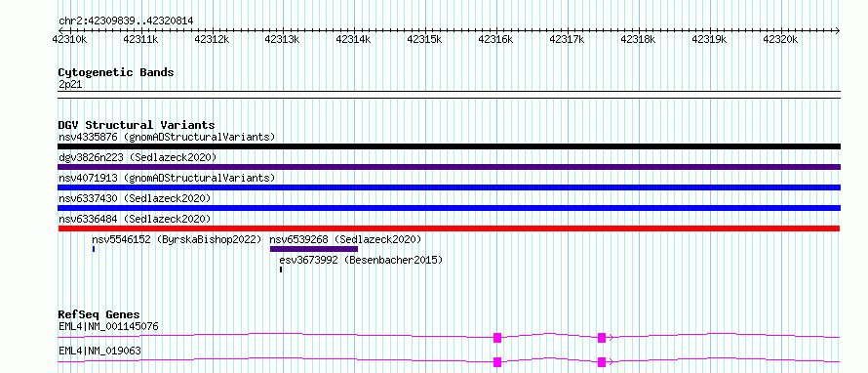Click the 42310k ruler tick label
This screenshot has width=868, height=373.
(x=70, y=39)
